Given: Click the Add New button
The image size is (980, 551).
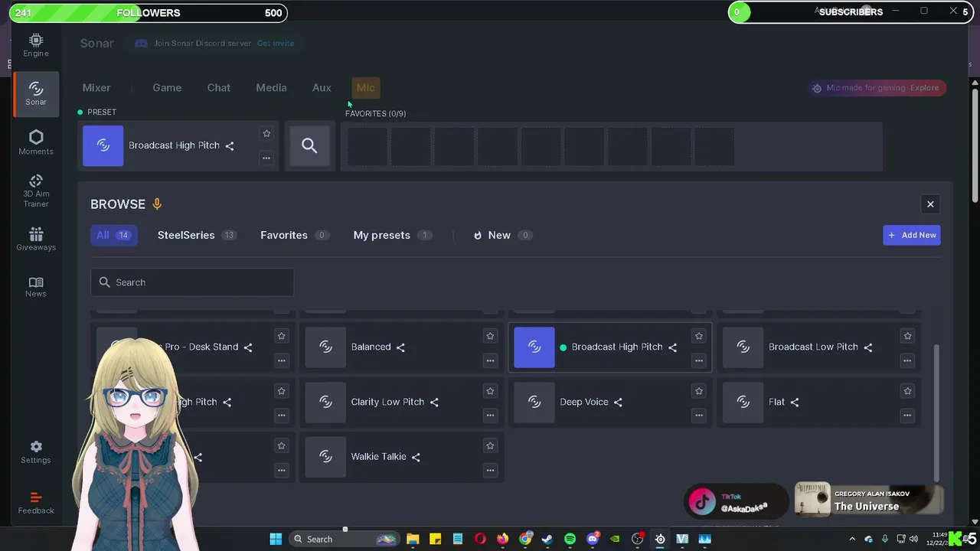Looking at the screenshot, I should click(x=911, y=235).
